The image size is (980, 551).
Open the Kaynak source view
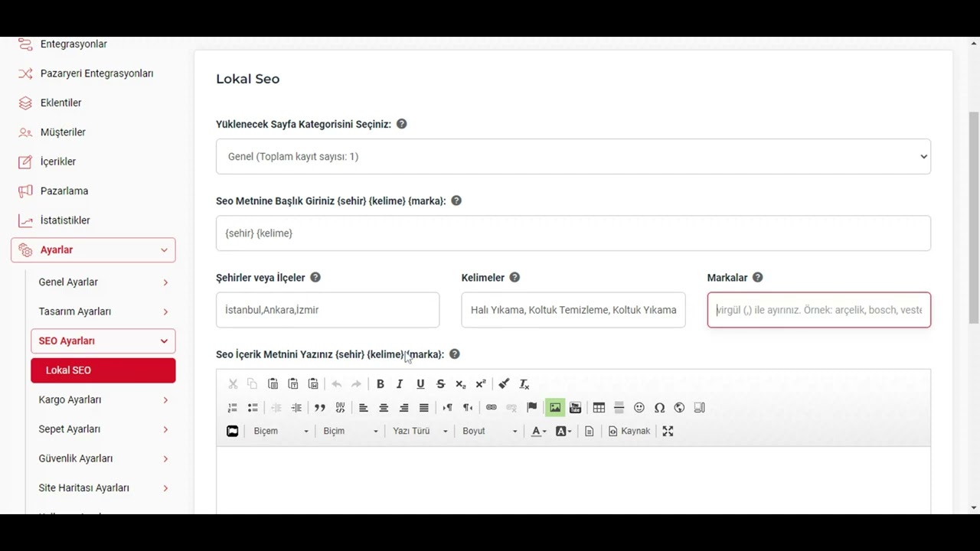click(629, 431)
